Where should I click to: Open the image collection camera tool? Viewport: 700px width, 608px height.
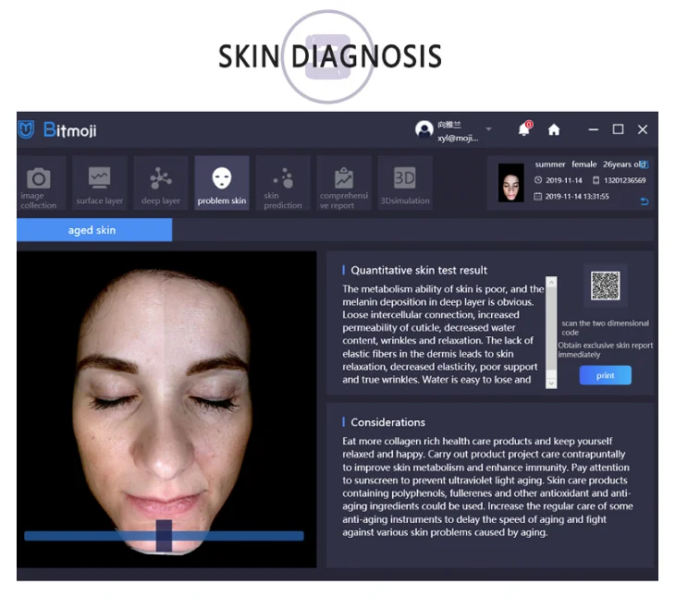click(39, 183)
